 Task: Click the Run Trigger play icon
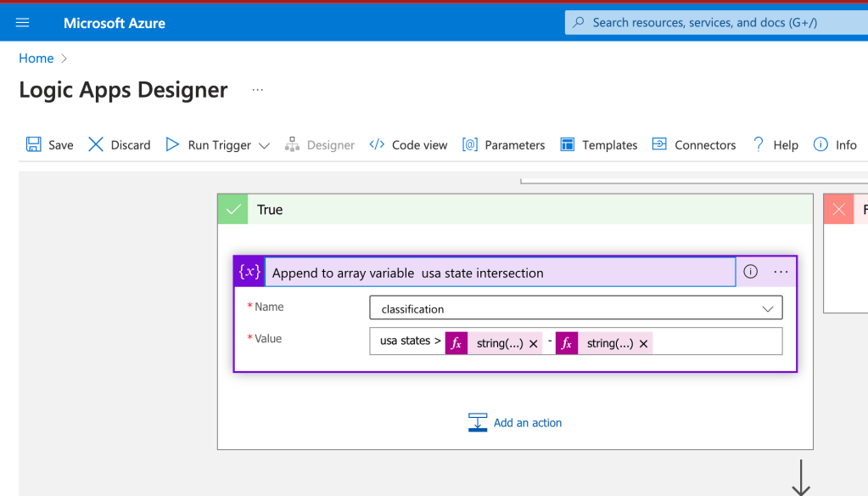(x=172, y=144)
